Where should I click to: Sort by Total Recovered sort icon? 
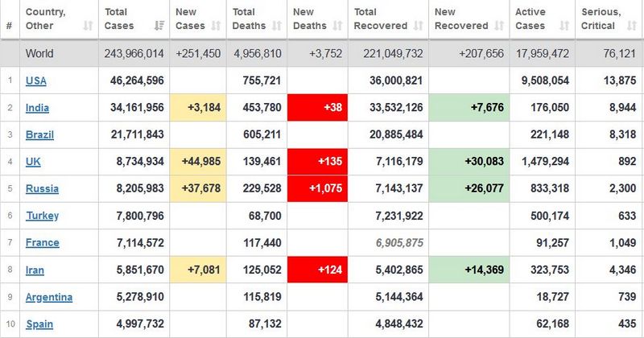(418, 26)
